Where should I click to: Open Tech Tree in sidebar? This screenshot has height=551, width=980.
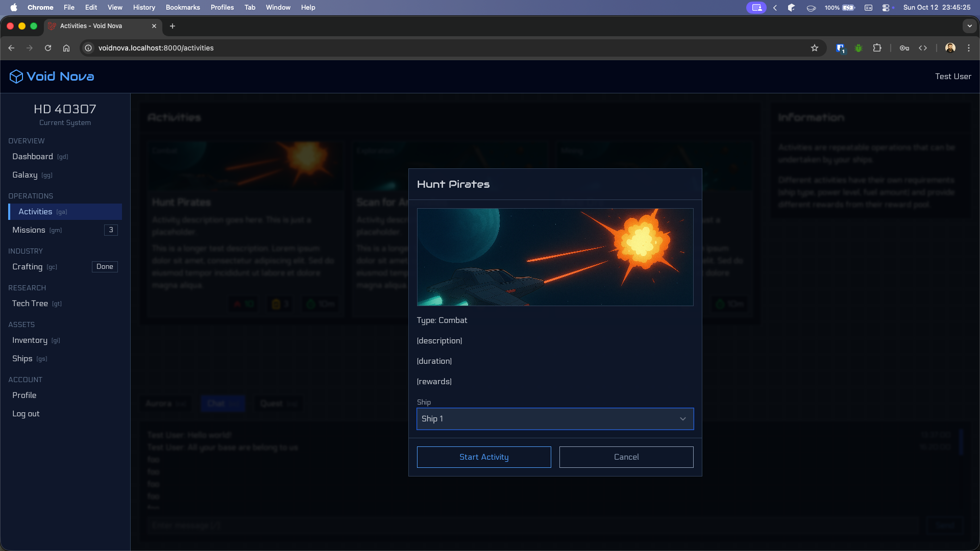30,304
